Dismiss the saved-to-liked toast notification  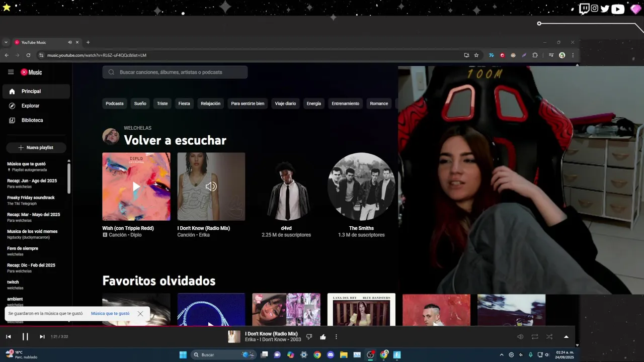[x=140, y=314]
